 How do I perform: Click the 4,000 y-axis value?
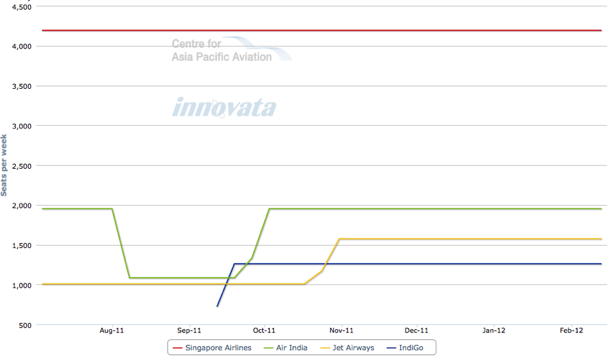[x=21, y=47]
